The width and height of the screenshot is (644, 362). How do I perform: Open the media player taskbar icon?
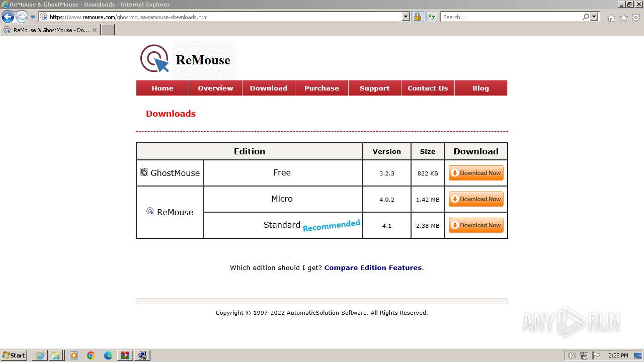coord(74,355)
